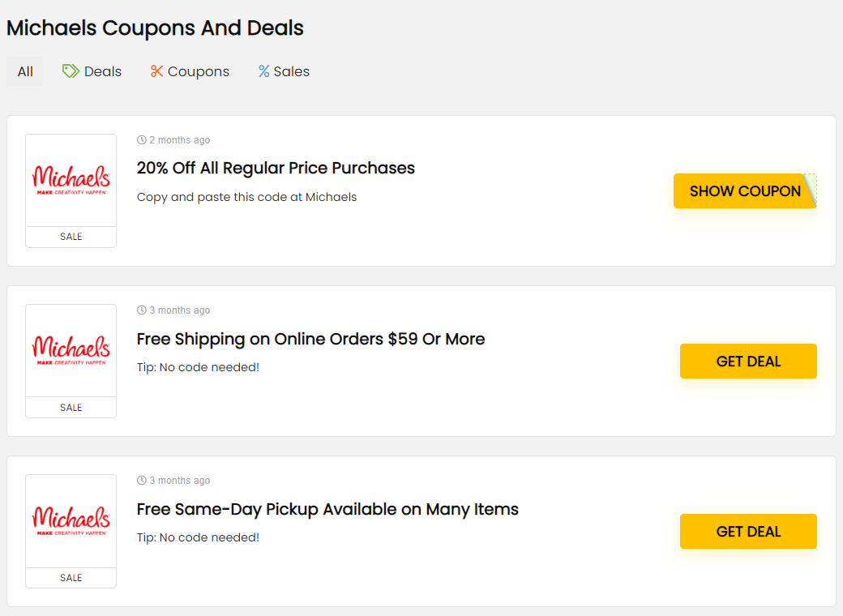This screenshot has height=616, width=843.
Task: Click the orange scissors Coupons icon
Action: click(156, 71)
